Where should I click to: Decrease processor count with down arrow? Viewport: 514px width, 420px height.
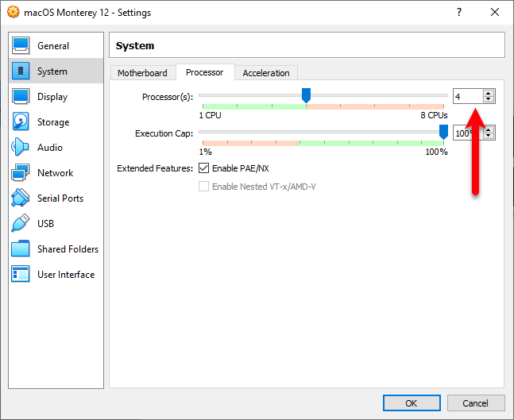[x=489, y=99]
